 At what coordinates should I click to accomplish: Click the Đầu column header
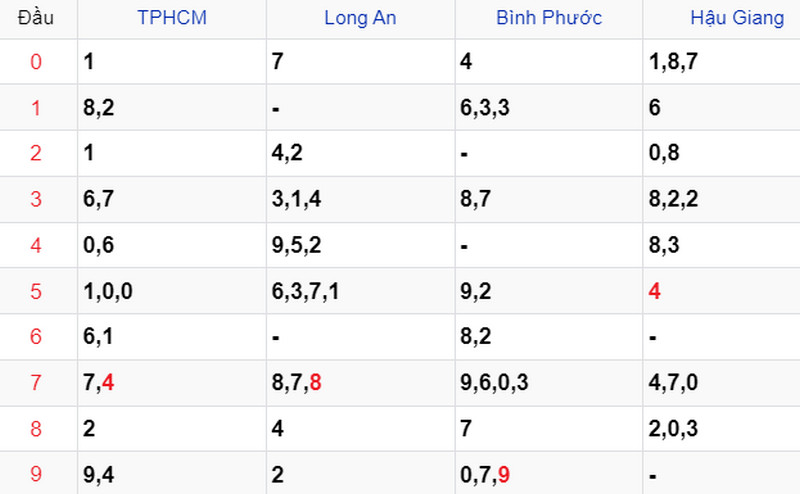pos(36,18)
